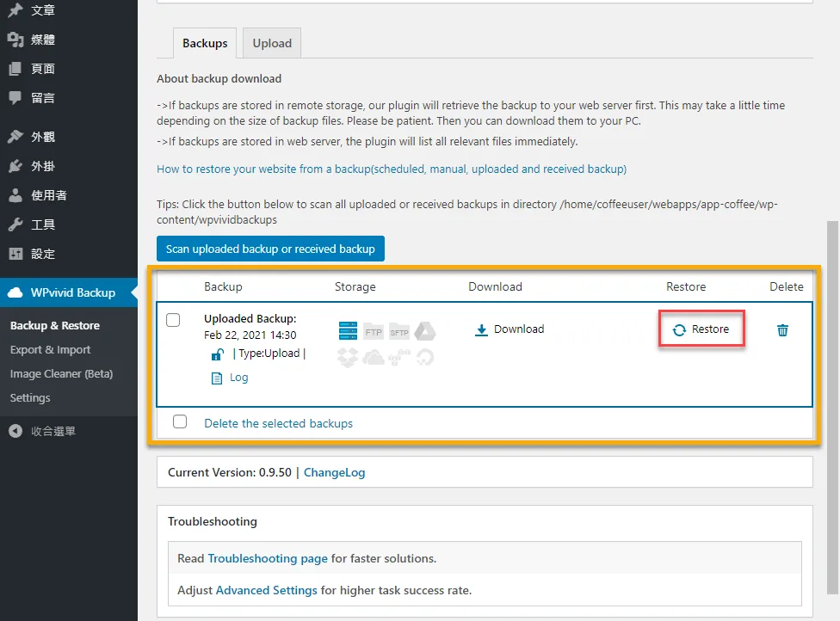This screenshot has width=840, height=621.
Task: Open WPvivid Settings submenu item
Action: 30,397
